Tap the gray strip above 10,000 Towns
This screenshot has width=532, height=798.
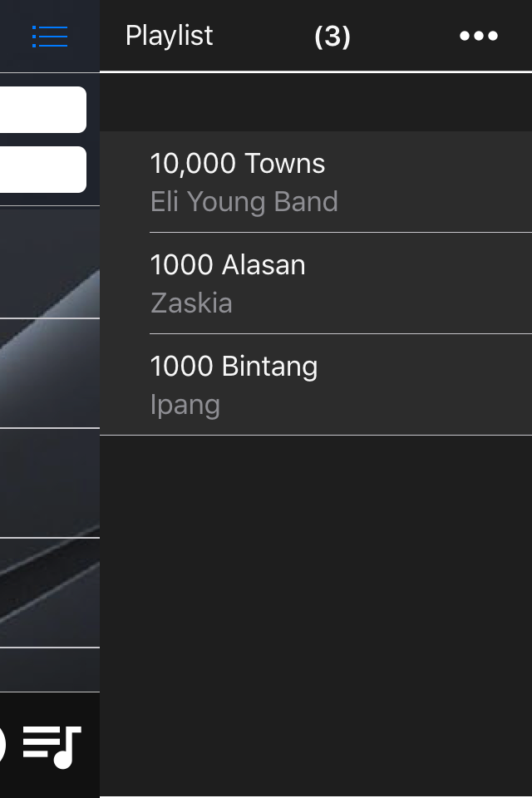316,102
